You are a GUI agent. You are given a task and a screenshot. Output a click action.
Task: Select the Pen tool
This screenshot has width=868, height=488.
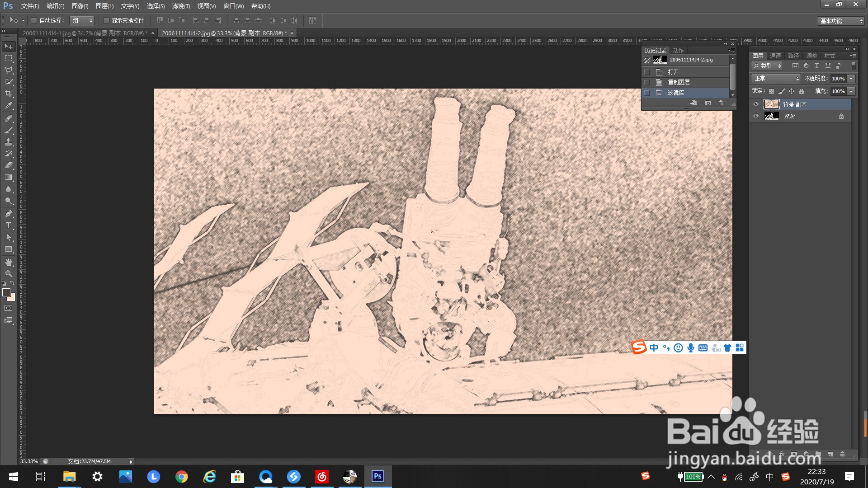coord(9,213)
